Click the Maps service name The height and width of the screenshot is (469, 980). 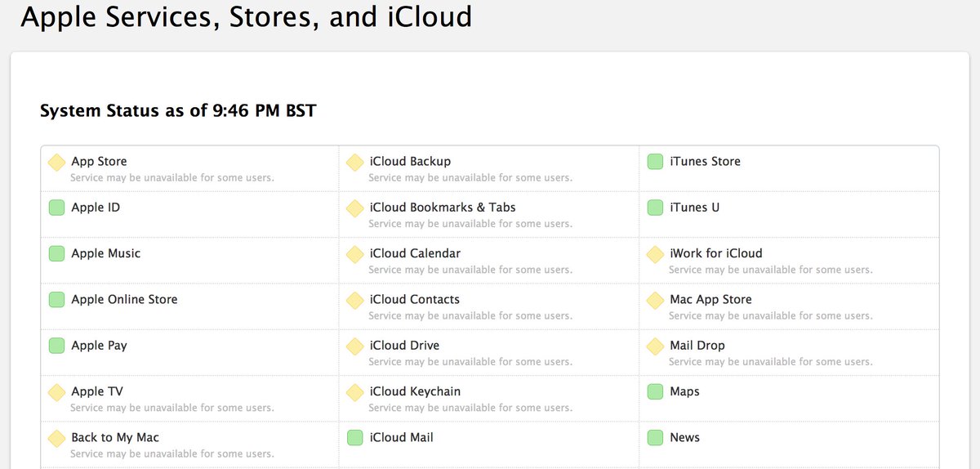pos(685,392)
